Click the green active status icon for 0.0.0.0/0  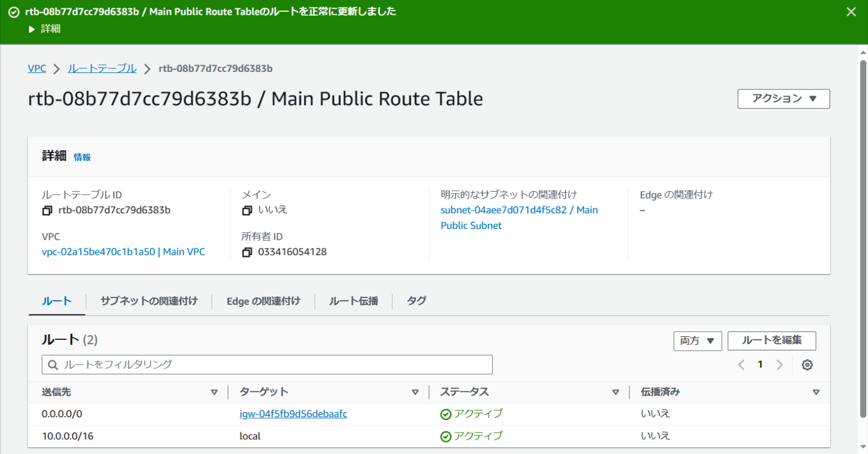[x=447, y=413]
